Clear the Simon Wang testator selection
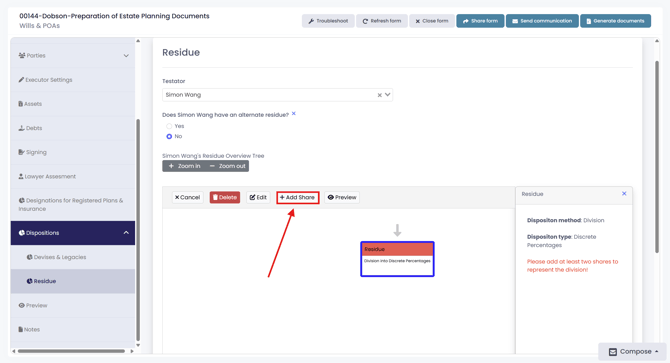Viewport: 670px width, 363px height. (x=379, y=95)
